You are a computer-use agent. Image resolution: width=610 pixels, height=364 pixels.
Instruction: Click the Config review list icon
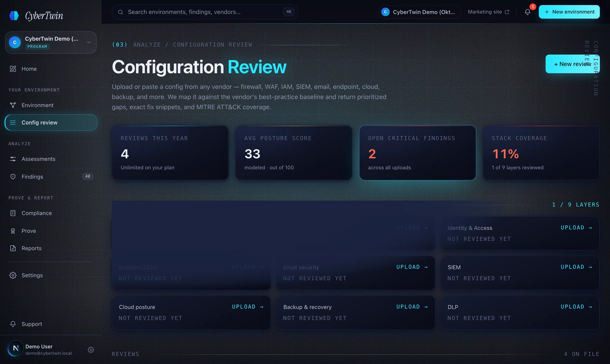(13, 122)
